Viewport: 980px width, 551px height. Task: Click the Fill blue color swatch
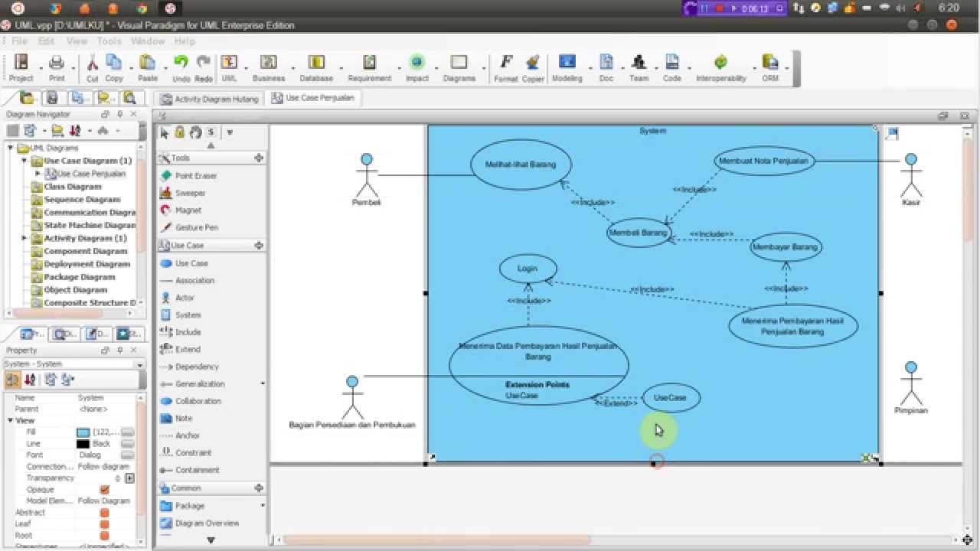[x=83, y=432]
